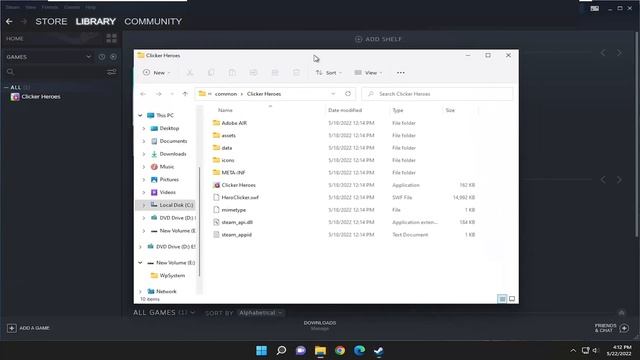
Task: Click the Delete trash icon in Explorer
Action: [296, 73]
